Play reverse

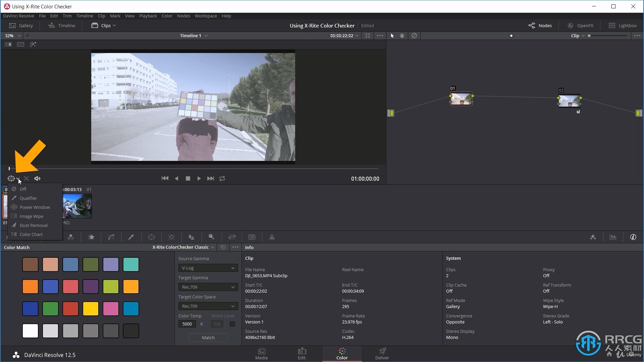point(176,179)
